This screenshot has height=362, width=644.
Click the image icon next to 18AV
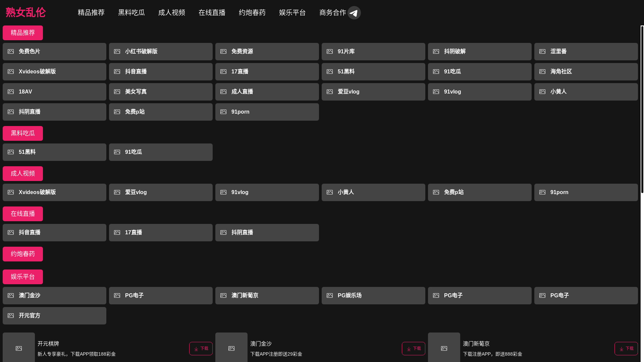point(11,92)
